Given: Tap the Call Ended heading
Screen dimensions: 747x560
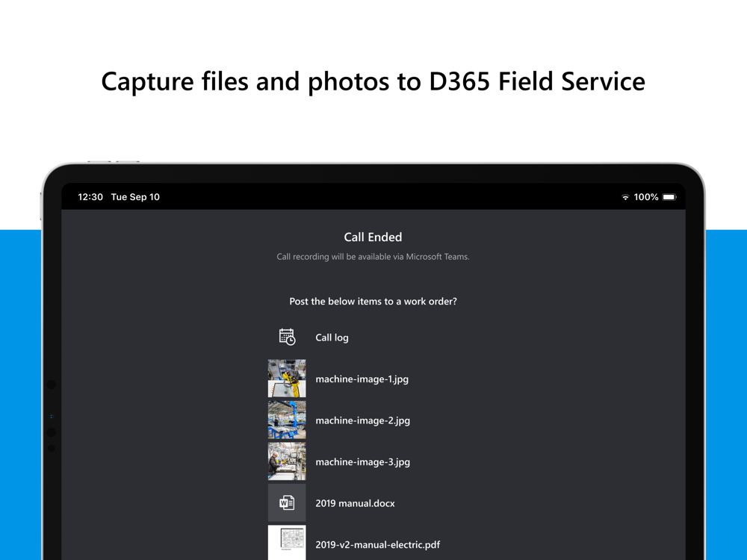Looking at the screenshot, I should pyautogui.click(x=373, y=237).
